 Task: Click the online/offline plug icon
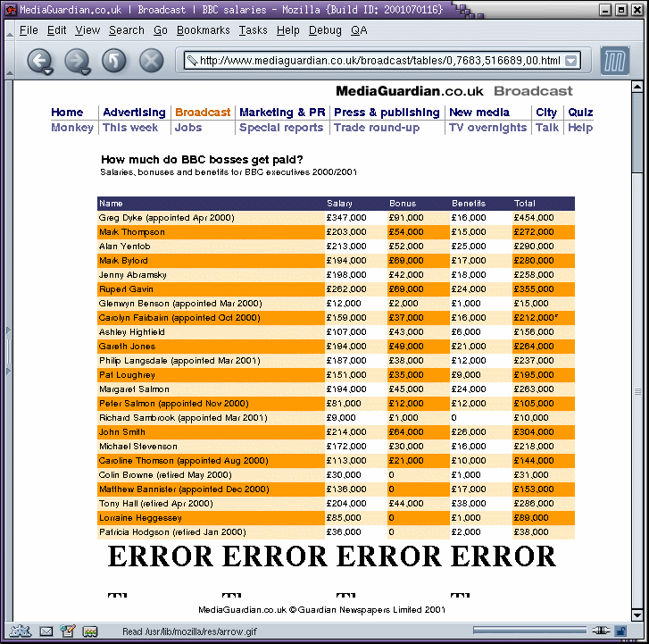point(601,631)
